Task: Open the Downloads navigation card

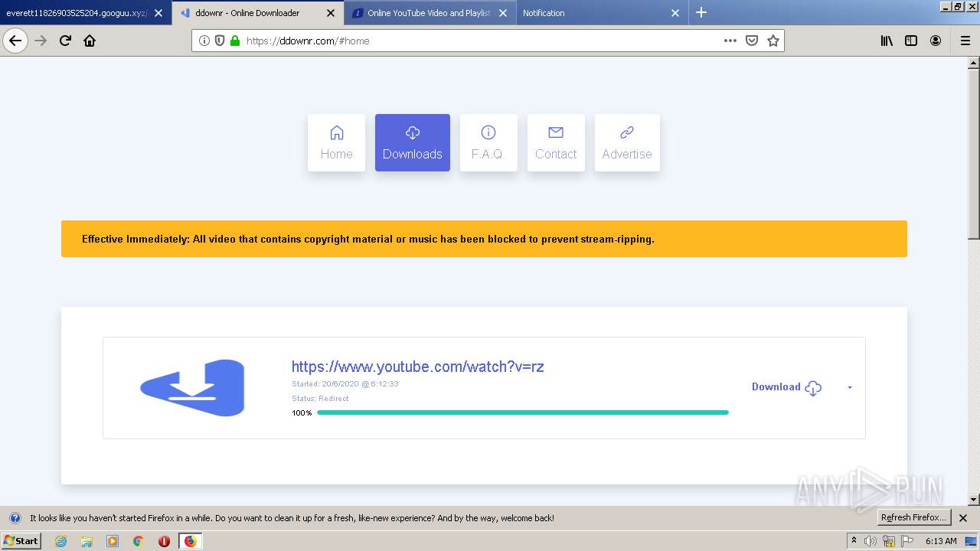Action: tap(413, 142)
